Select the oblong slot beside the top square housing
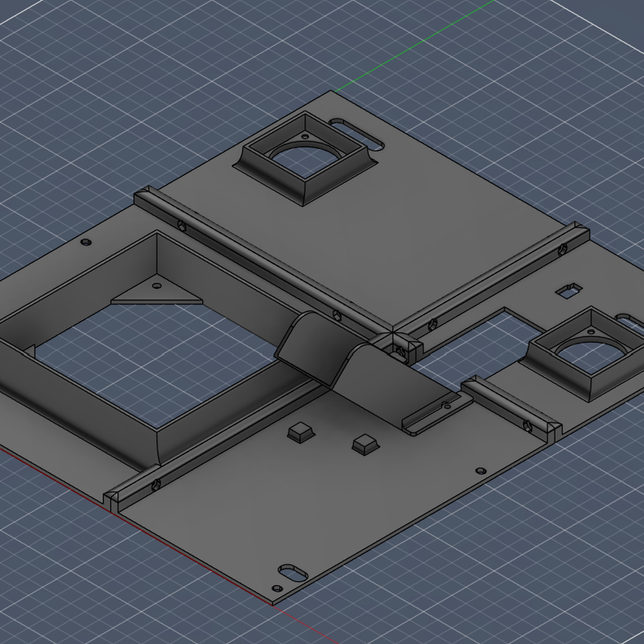 click(357, 134)
